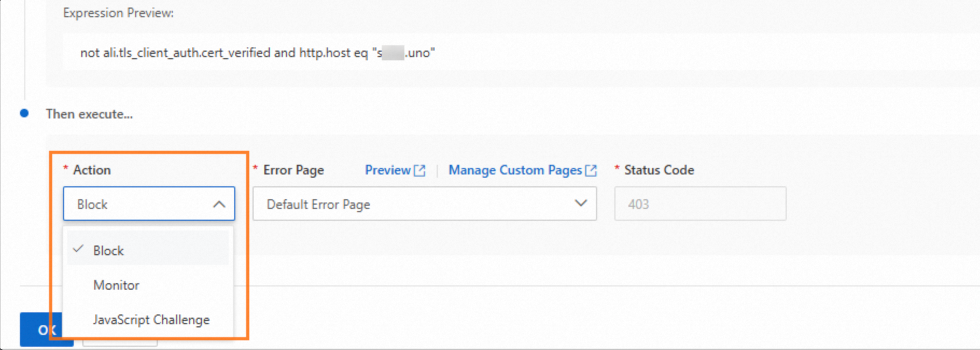Open the Action dropdown showing Block
The image size is (980, 350).
click(149, 204)
